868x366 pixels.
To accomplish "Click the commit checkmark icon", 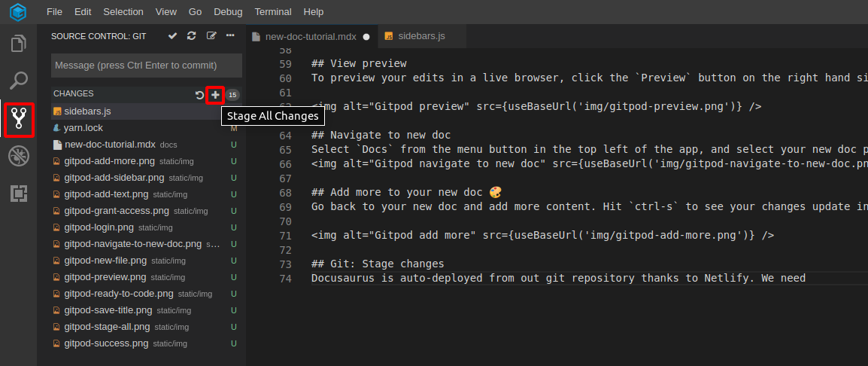I will coord(172,36).
